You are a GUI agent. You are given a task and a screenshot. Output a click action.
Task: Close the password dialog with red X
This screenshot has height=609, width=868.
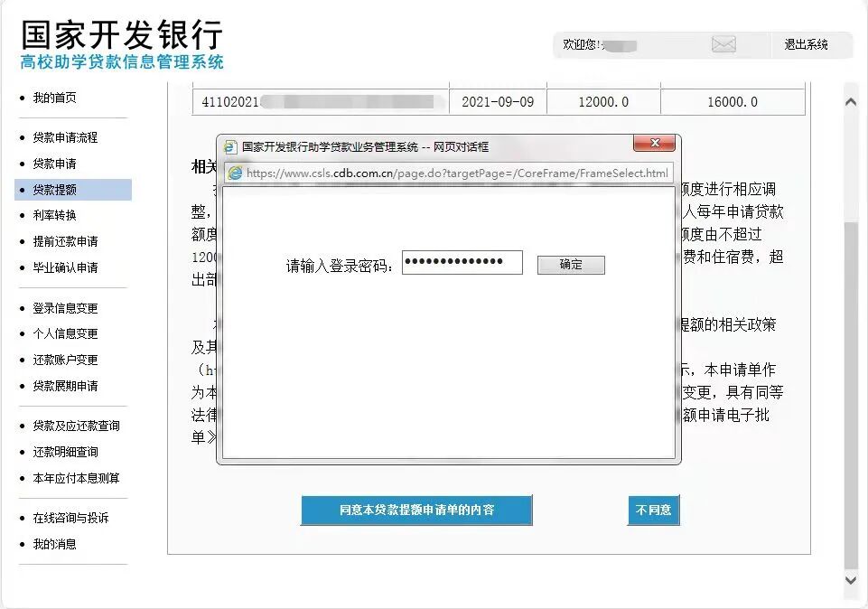654,143
